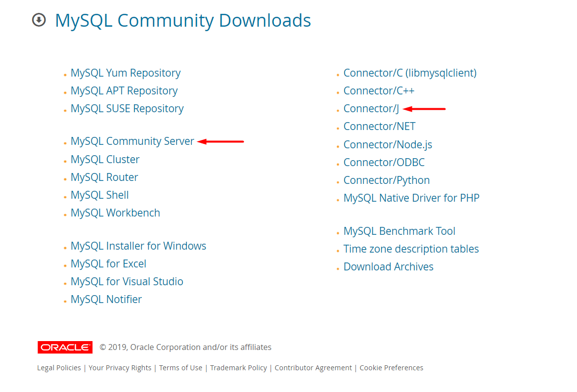Go to Connector/J download page
Screen dimensions: 577x392
tap(371, 109)
